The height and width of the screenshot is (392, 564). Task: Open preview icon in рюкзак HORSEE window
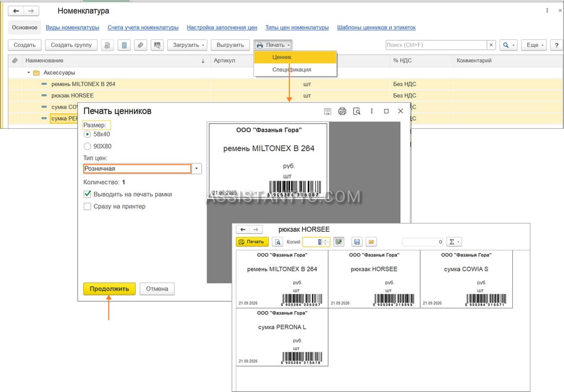(x=278, y=242)
